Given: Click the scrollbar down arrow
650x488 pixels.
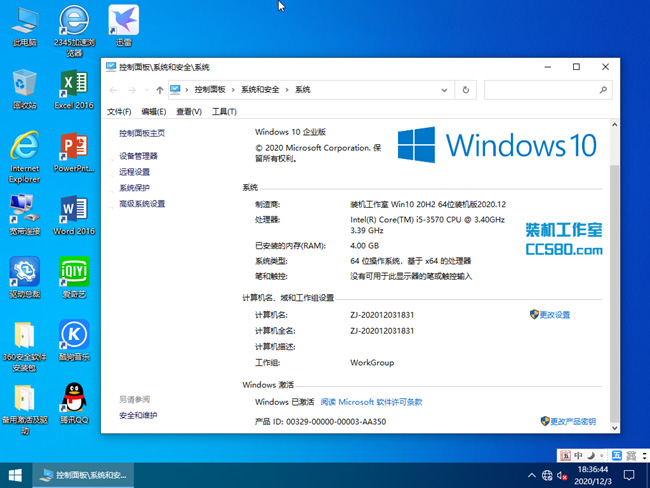Looking at the screenshot, I should coord(614,428).
